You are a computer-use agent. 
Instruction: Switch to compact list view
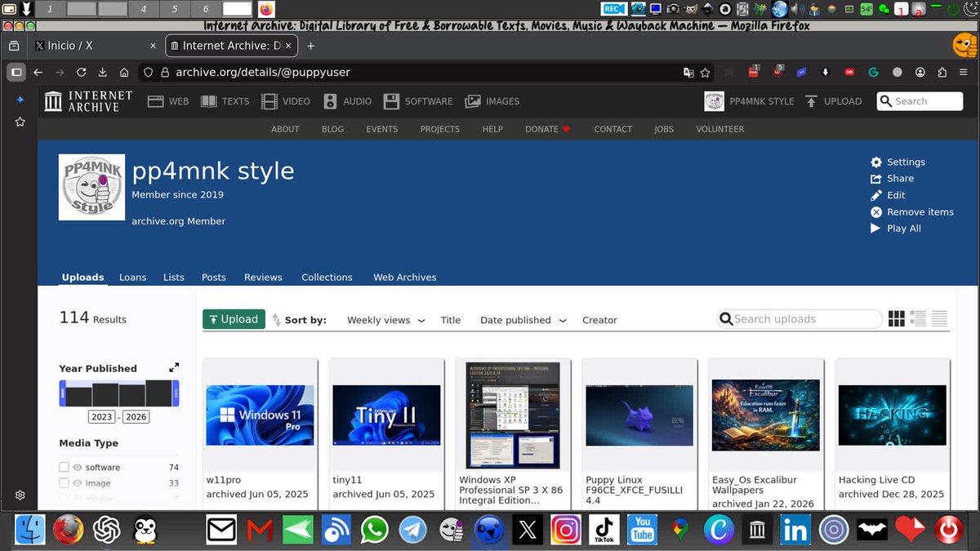pos(939,319)
